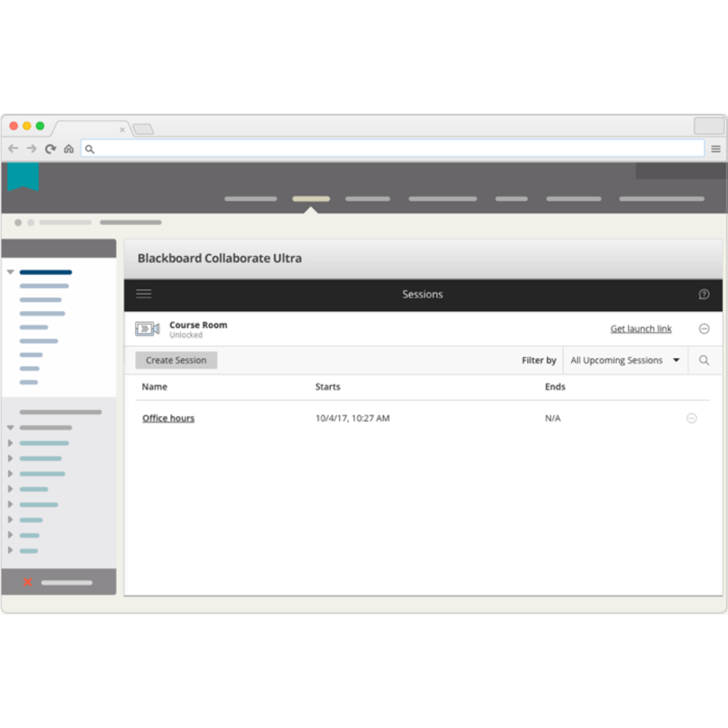This screenshot has width=728, height=728.
Task: Click the browser home icon
Action: tap(69, 148)
